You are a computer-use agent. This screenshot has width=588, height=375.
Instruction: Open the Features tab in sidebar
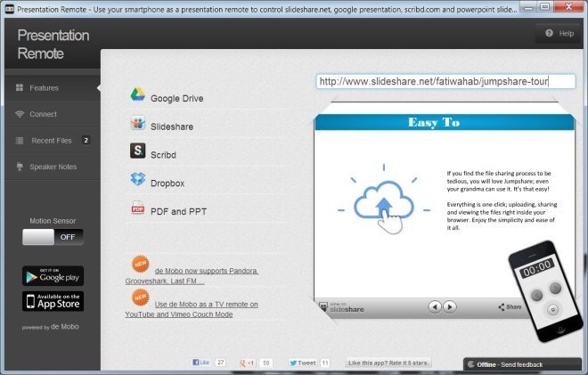coord(44,88)
